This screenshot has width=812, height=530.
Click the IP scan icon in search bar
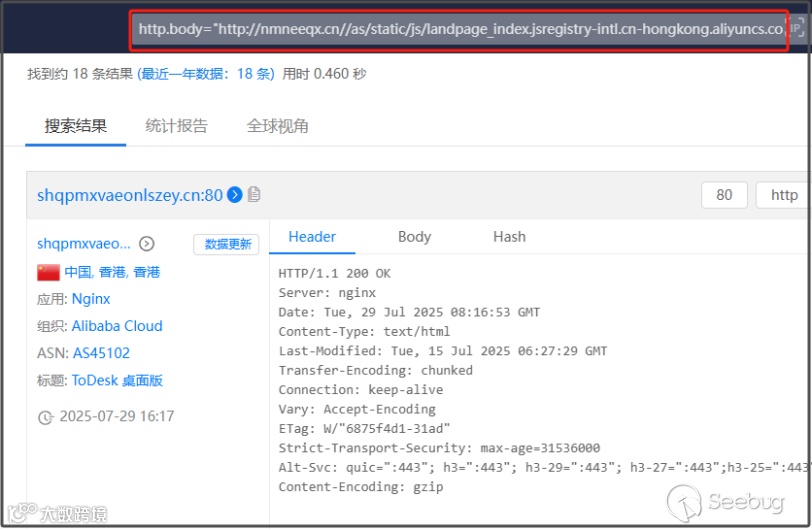pos(796,28)
